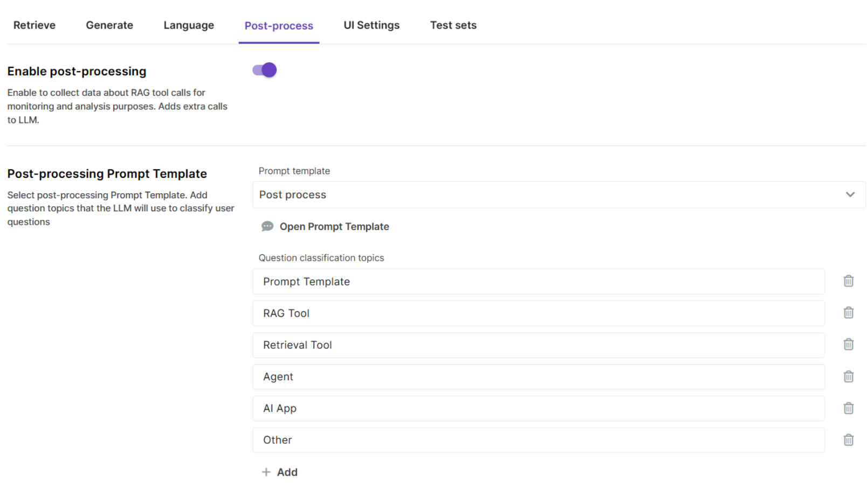Click the chat bubble icon for prompt template
Image resolution: width=868 pixels, height=494 pixels.
267,226
